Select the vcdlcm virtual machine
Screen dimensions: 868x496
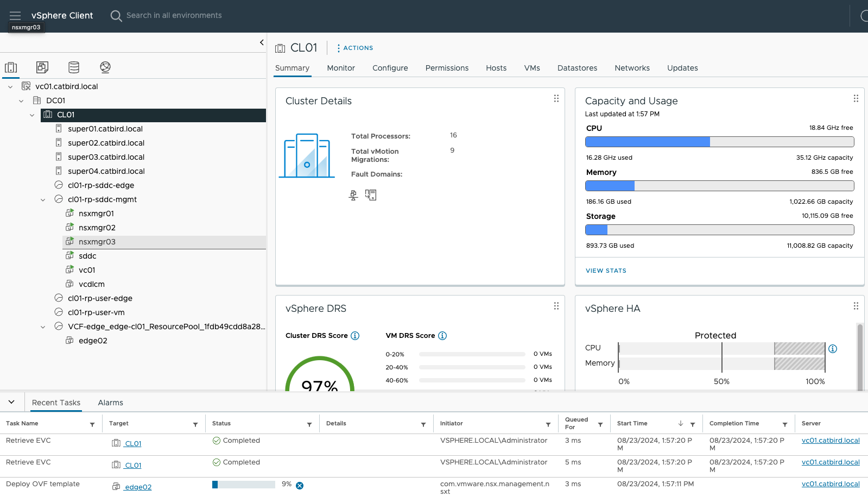click(92, 284)
